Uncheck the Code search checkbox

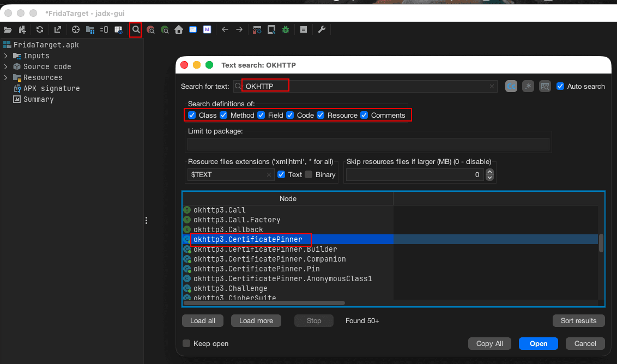tap(290, 115)
